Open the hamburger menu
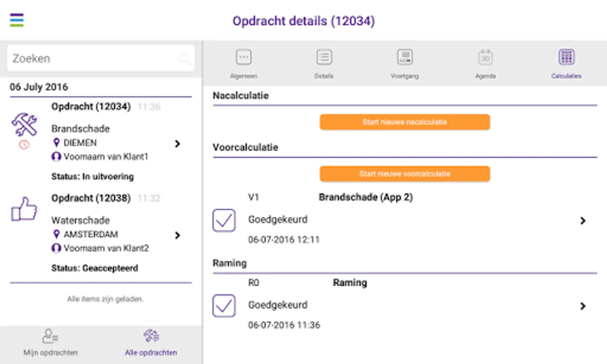607x364 pixels. coord(17,20)
